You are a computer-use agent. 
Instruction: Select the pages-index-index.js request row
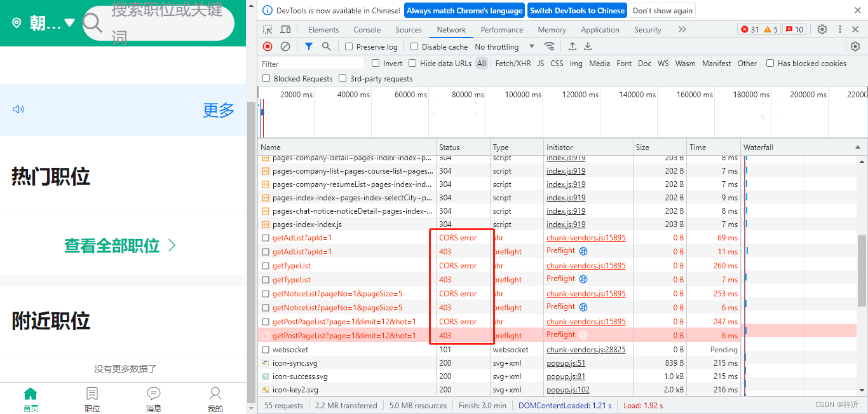tap(499, 224)
